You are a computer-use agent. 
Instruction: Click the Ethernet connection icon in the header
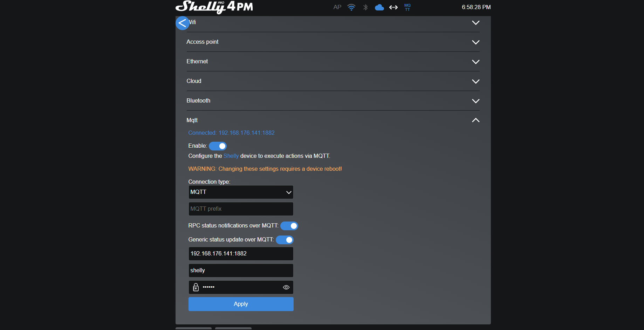(x=393, y=7)
